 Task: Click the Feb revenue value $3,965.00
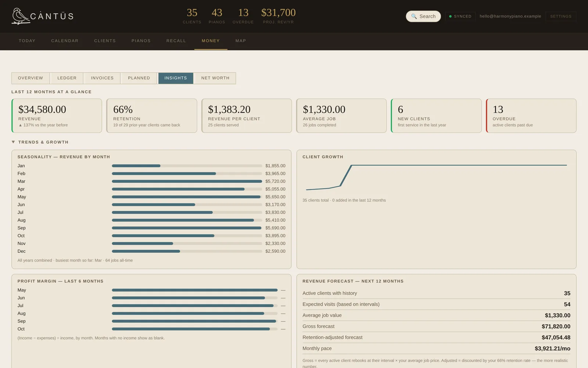(275, 174)
